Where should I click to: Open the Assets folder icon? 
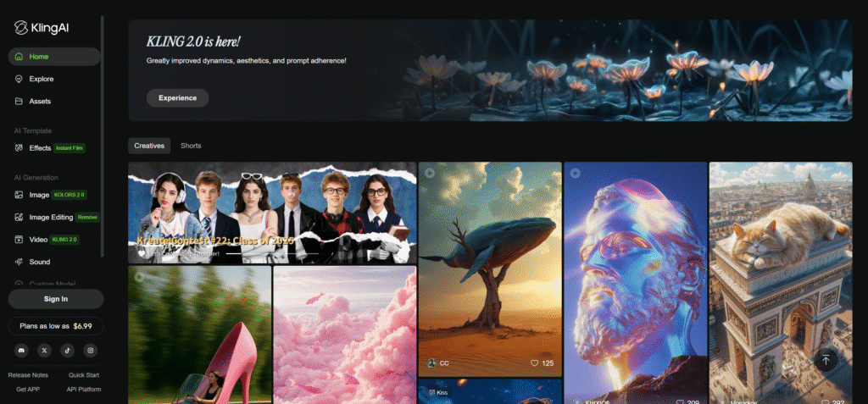19,102
